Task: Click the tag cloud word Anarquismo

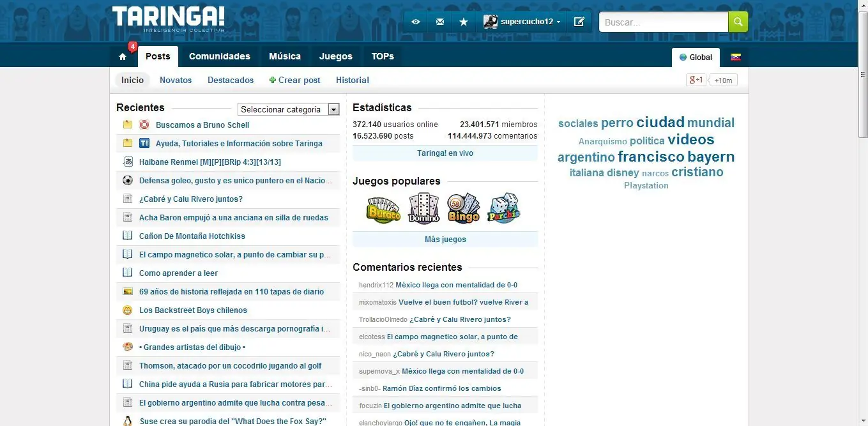Action: [x=603, y=141]
